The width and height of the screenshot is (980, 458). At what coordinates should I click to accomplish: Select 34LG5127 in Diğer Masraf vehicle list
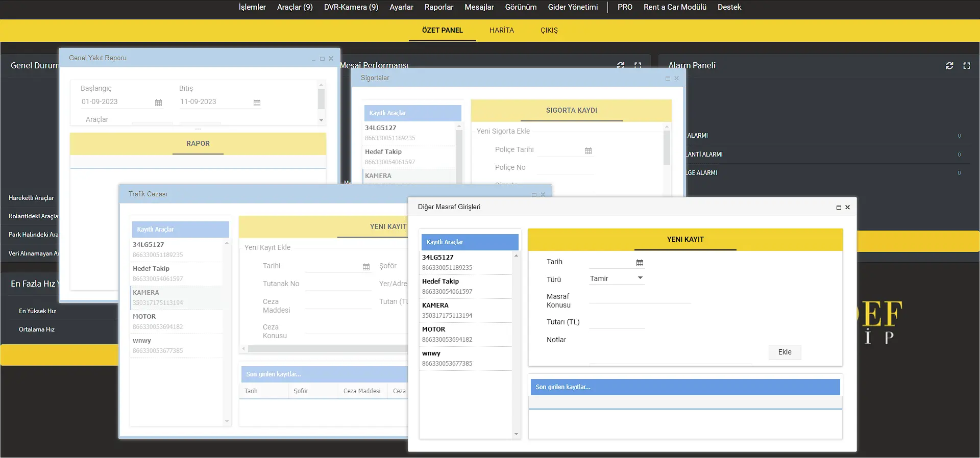point(465,262)
